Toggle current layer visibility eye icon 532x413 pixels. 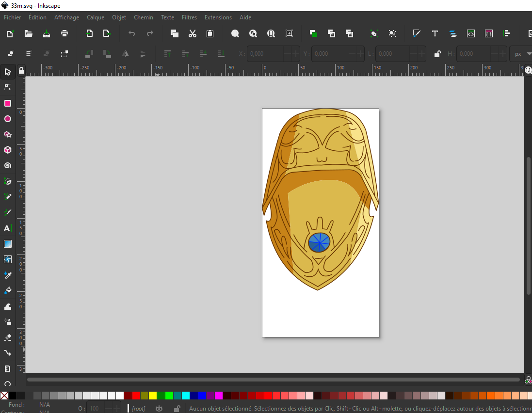[159, 409]
